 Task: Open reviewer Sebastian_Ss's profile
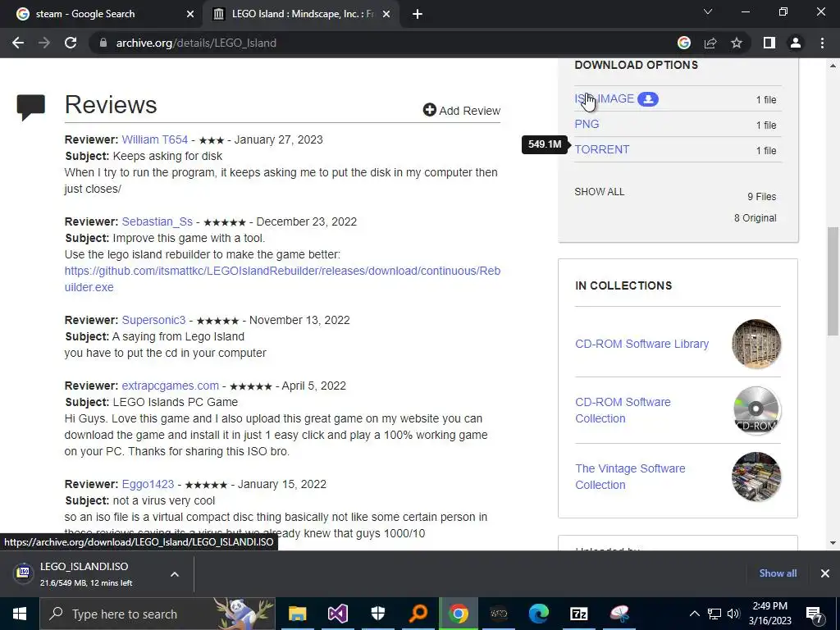(x=157, y=221)
